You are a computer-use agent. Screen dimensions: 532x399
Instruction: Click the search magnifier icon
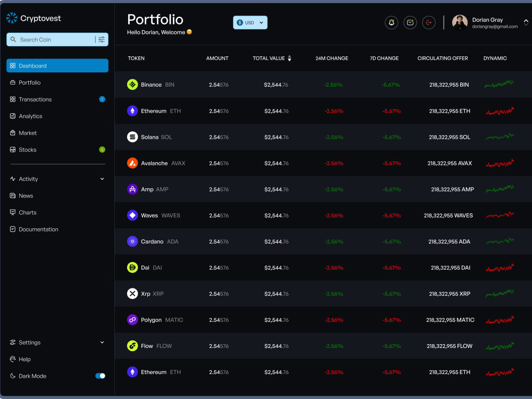pos(13,40)
